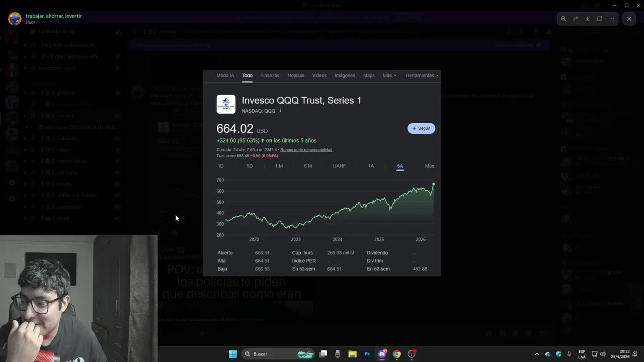
Task: Click the Invesco QQQ Trust logo
Action: point(226,104)
